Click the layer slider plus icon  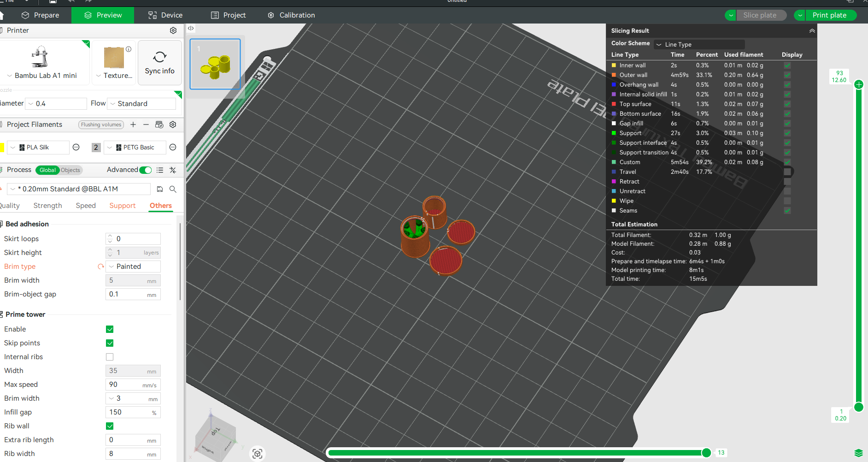tap(859, 84)
